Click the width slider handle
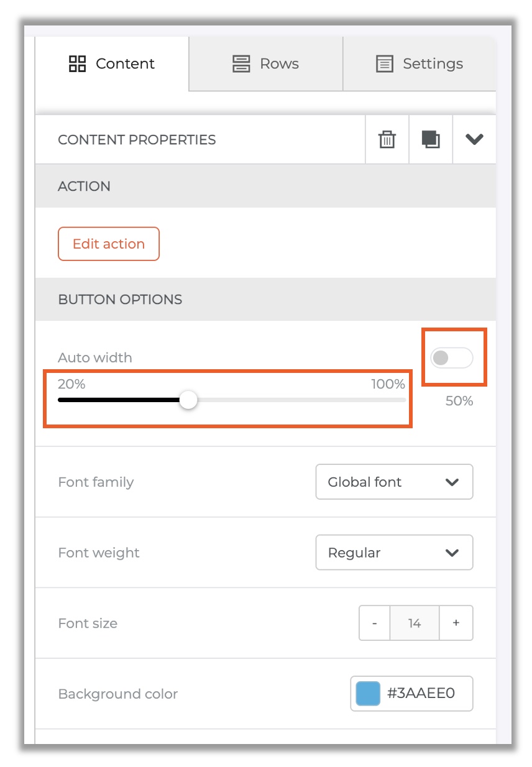532x767 pixels. (x=188, y=400)
